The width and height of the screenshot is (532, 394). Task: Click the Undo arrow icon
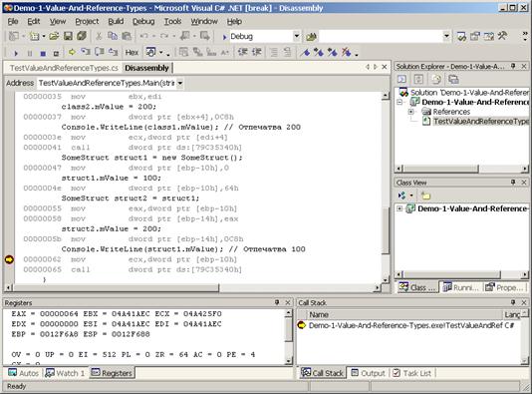[143, 36]
